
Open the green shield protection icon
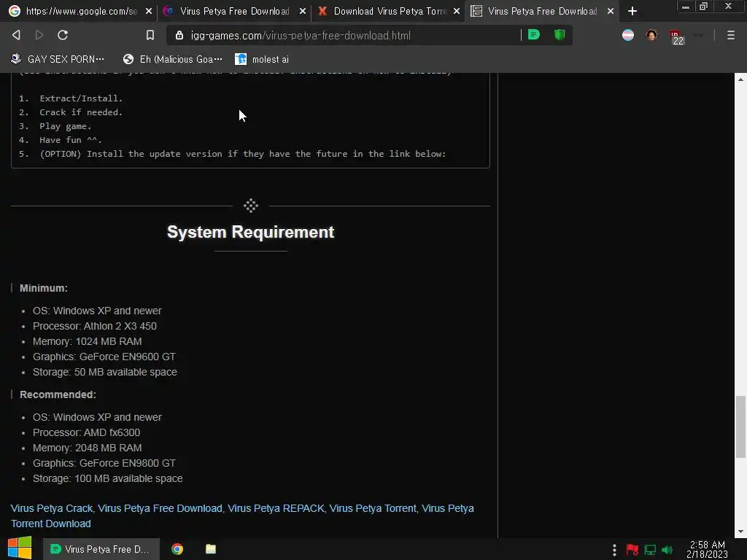[x=560, y=35]
